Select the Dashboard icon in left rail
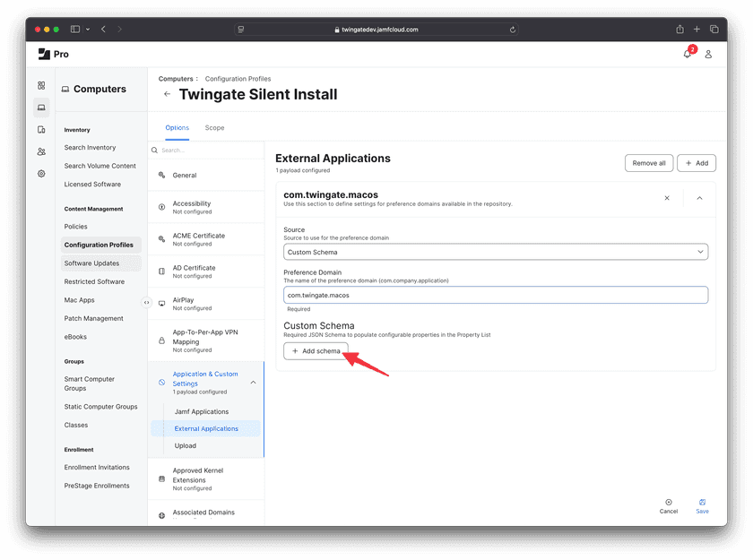This screenshot has width=753, height=560. [41, 85]
